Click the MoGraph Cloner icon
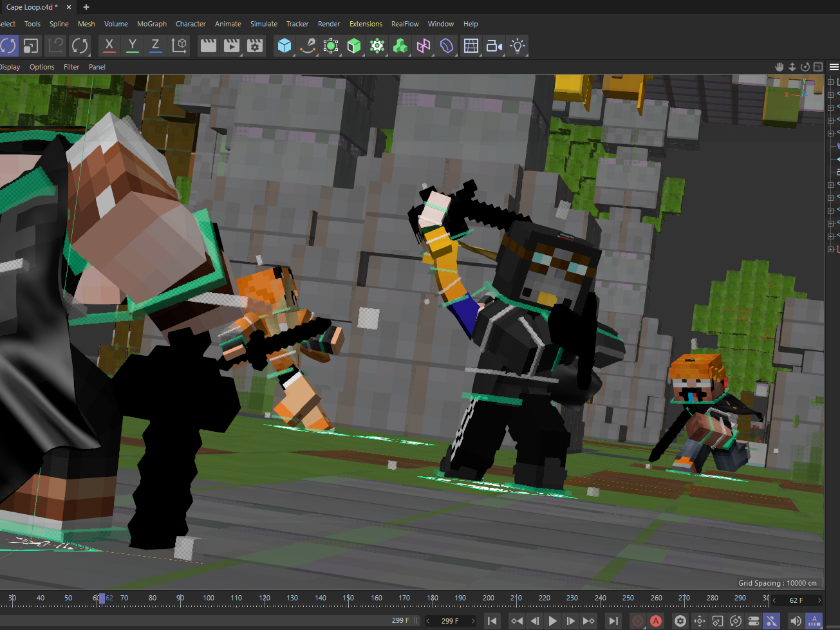The width and height of the screenshot is (840, 630). [377, 46]
